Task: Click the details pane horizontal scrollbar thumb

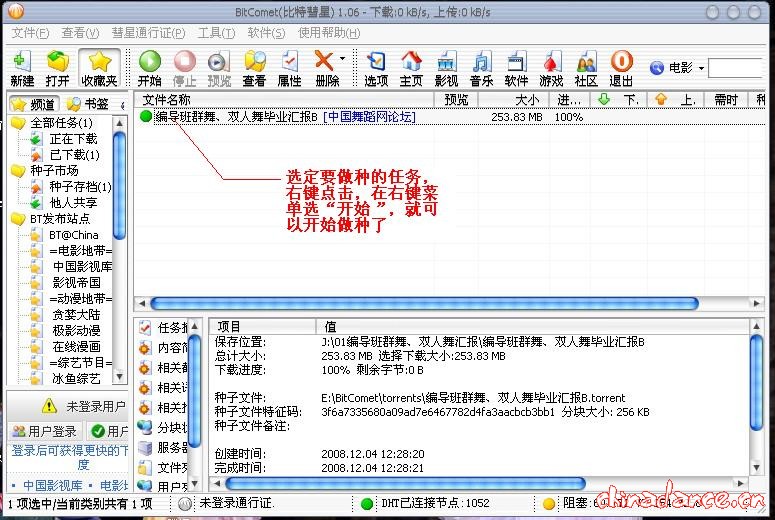Action: point(405,483)
